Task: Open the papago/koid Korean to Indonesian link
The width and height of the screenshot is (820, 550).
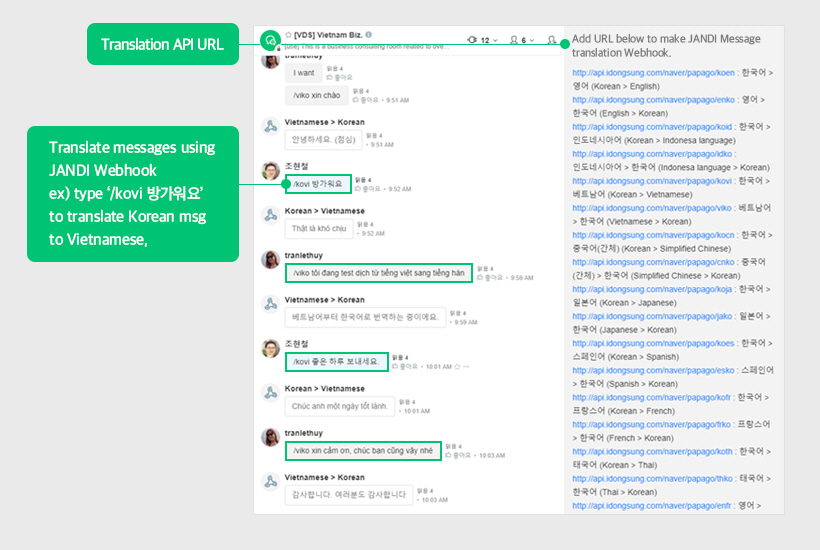Action: tap(652, 127)
